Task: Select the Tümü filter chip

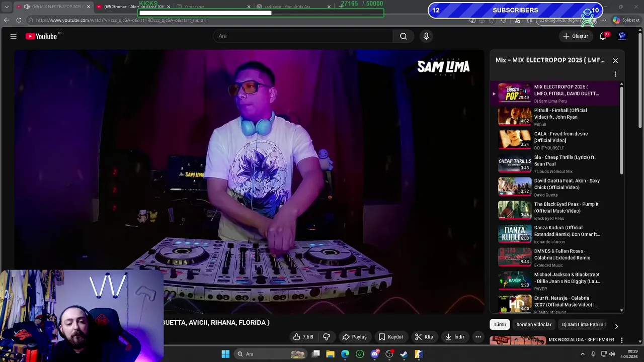Action: pos(500,325)
